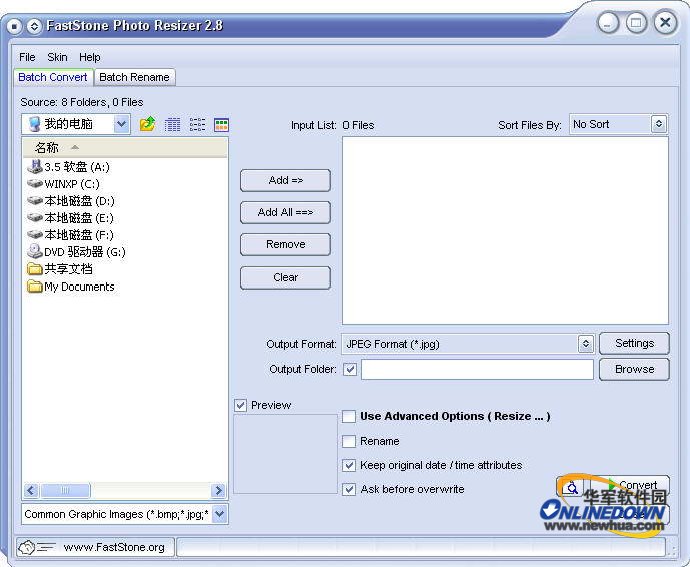Open the Common Graphic Images filter dropdown
690x567 pixels.
click(x=220, y=514)
